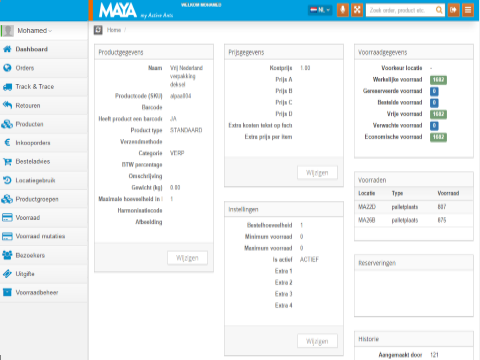The height and width of the screenshot is (360, 480).
Task: Click the Economische voorraad green badge
Action: [x=438, y=137]
